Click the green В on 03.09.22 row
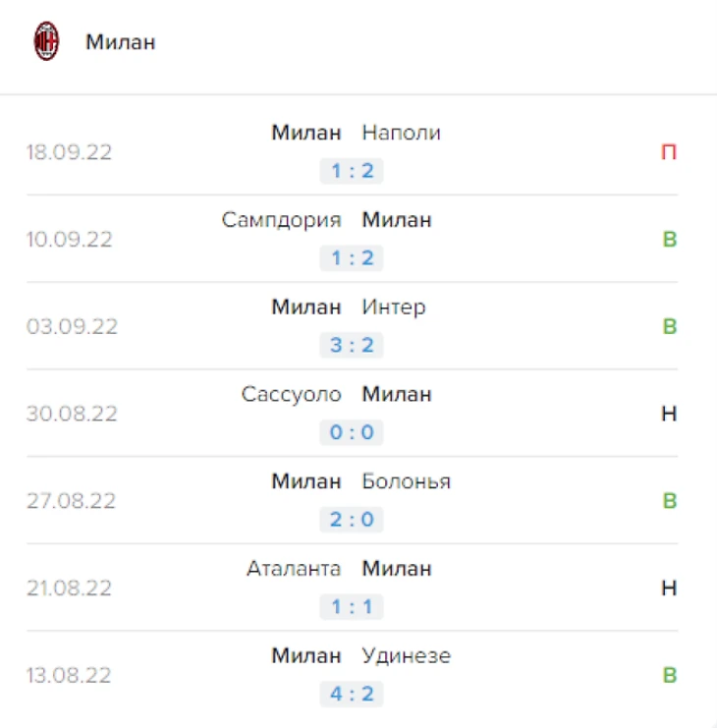Screen dimensions: 717x728 669,327
